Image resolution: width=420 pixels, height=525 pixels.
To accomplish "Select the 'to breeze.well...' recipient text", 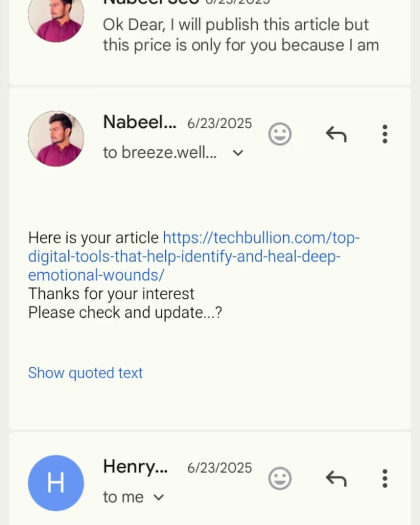I will tap(160, 153).
